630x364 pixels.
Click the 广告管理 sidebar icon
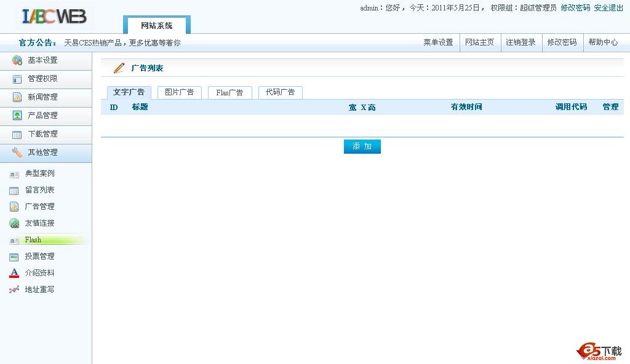point(14,207)
